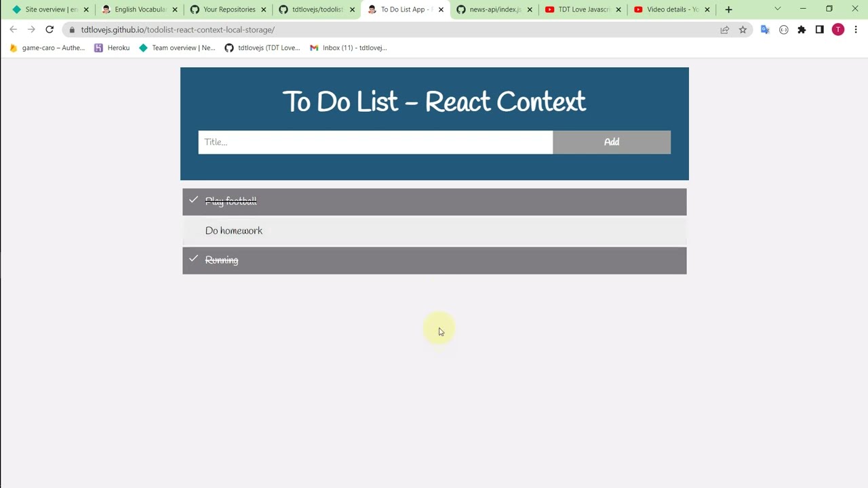The image size is (868, 488).
Task: Open a new tab with plus button
Action: [729, 9]
